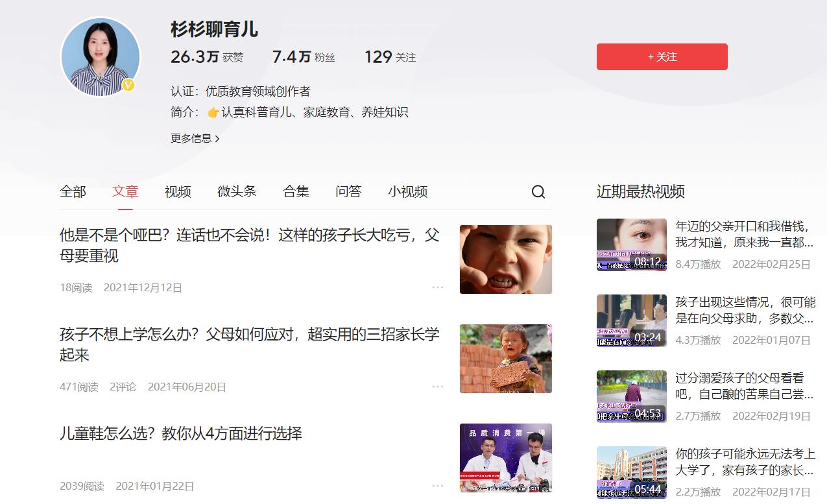The image size is (827, 504).
Task: Open the 小视频 tab
Action: (407, 191)
